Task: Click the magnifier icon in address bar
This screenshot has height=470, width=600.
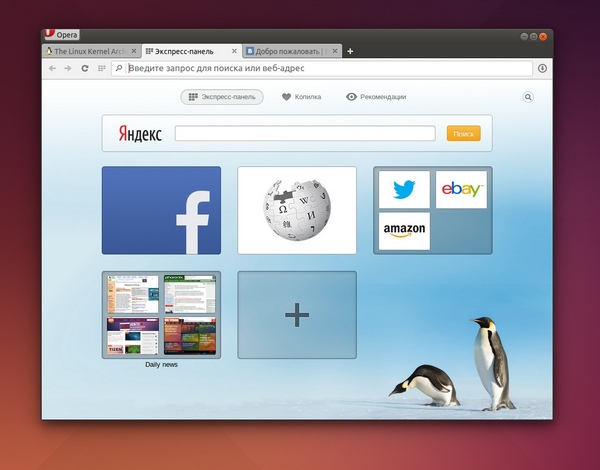Action: tap(119, 68)
